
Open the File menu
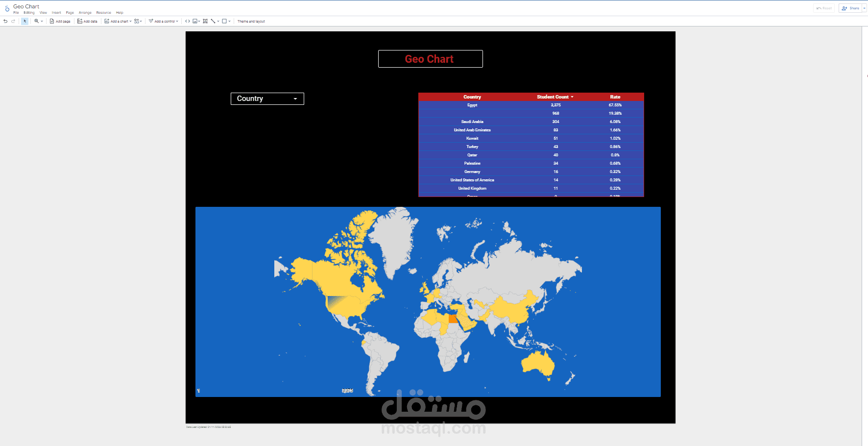(16, 13)
